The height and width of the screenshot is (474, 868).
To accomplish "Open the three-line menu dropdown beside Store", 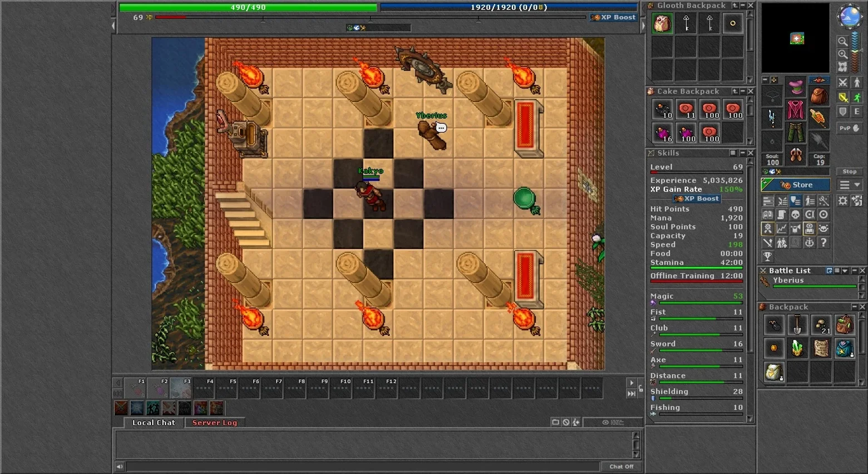I will (850, 185).
